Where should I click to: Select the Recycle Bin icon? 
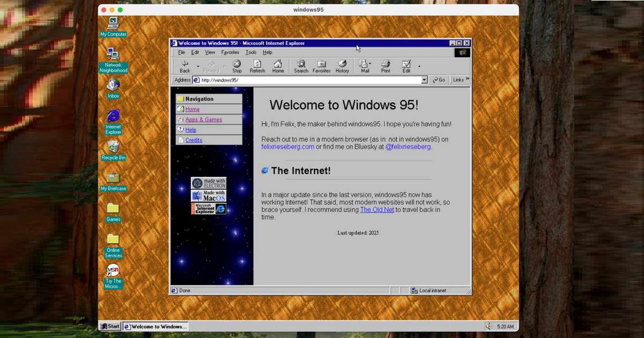113,150
